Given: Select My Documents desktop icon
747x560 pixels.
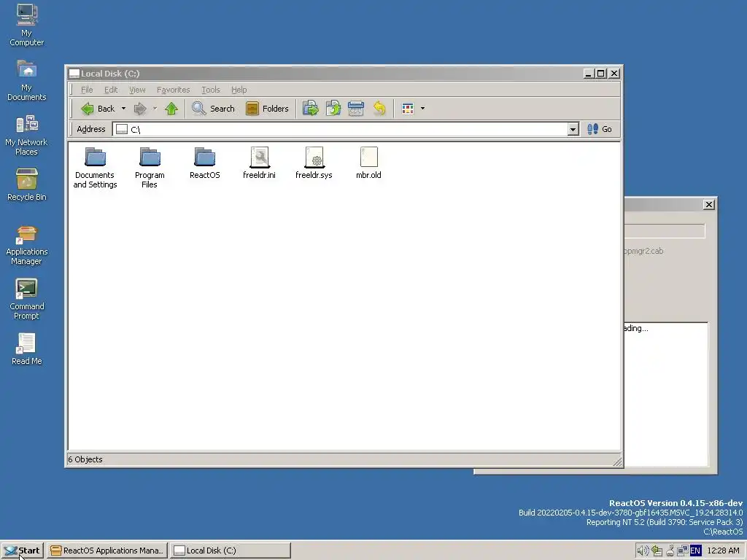Looking at the screenshot, I should (x=27, y=80).
